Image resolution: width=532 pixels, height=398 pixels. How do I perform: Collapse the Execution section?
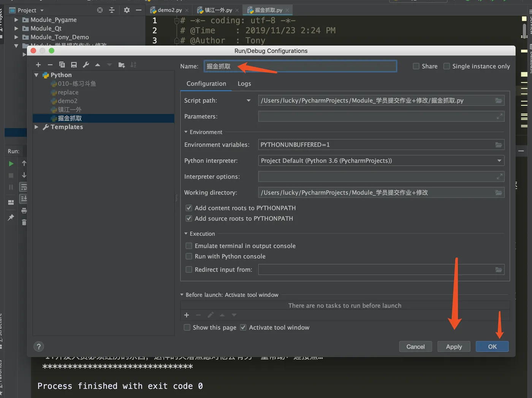[186, 234]
